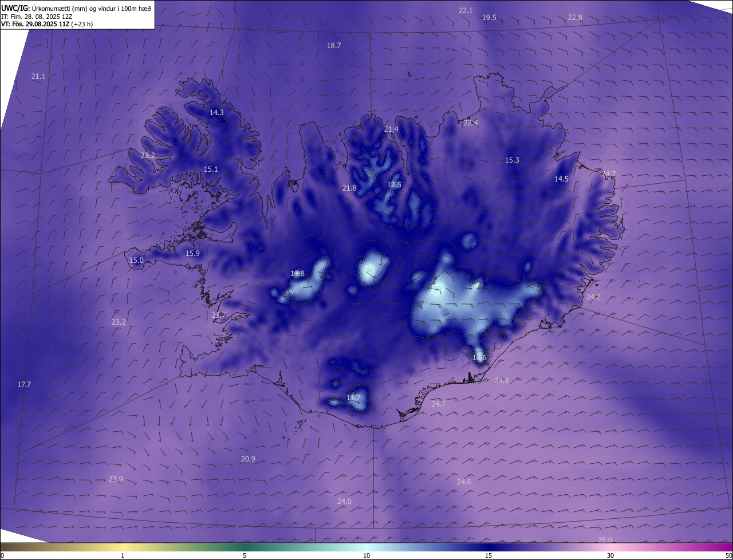Click the 24.6 value on the map
The width and height of the screenshot is (733, 560).
point(464,482)
